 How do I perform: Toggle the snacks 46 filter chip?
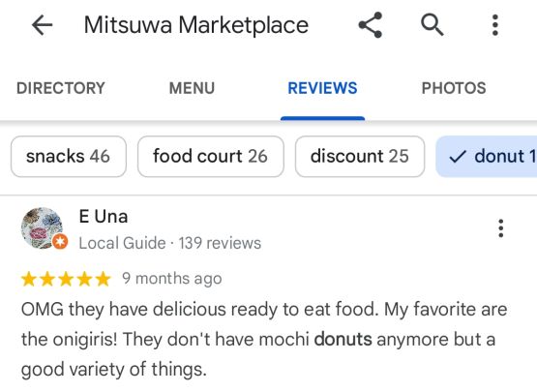point(69,157)
